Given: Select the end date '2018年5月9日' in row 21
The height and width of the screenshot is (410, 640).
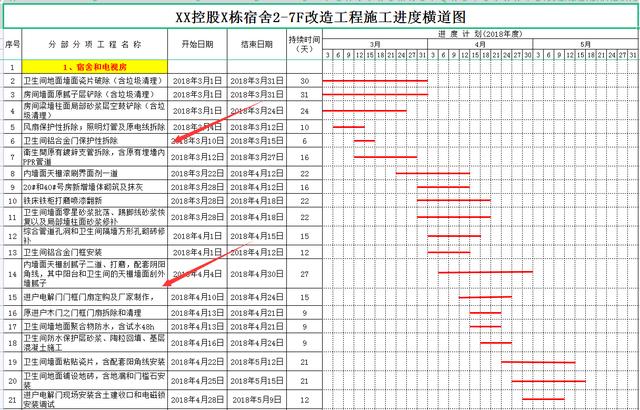Looking at the screenshot, I should (x=256, y=398).
